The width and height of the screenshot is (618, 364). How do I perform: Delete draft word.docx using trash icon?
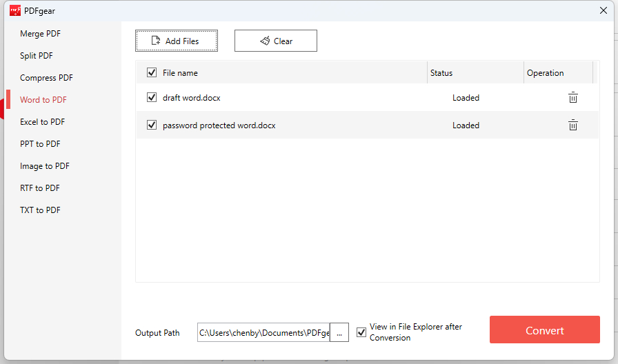coord(572,98)
